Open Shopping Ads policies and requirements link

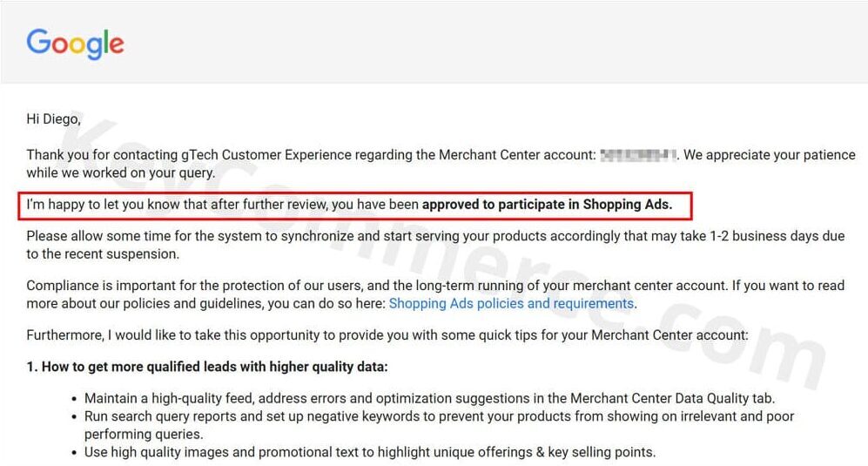tap(511, 304)
